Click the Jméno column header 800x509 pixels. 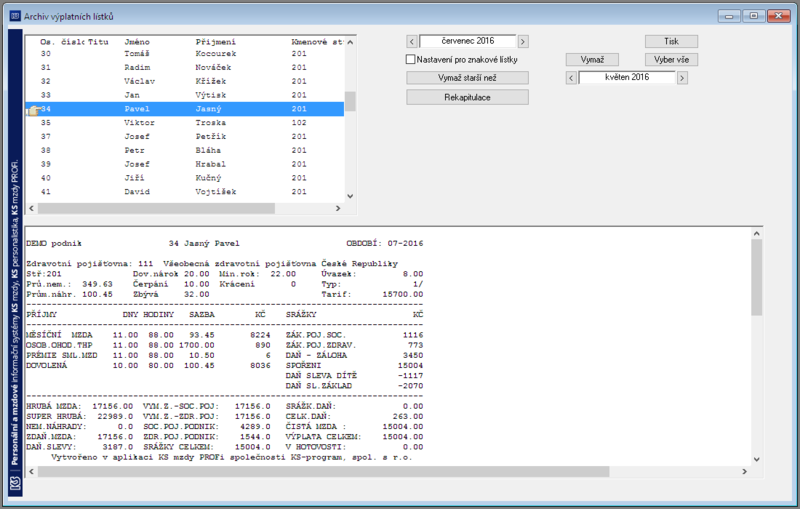pyautogui.click(x=137, y=42)
